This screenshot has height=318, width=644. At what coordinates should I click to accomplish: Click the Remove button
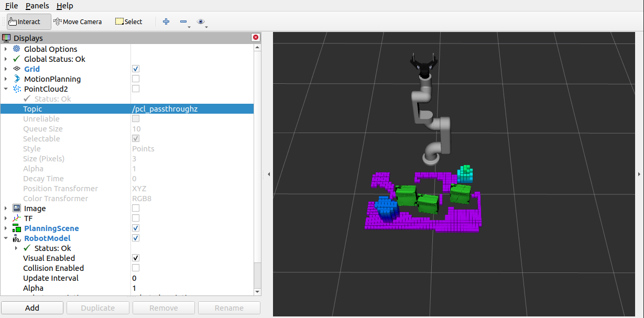tap(163, 308)
